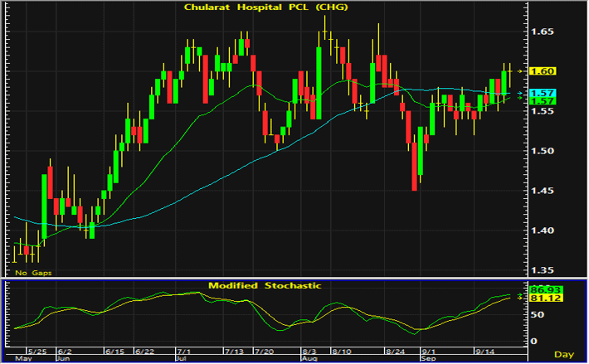
Task: Click the Chularat Hospital PCL (CHG) chart title
Action: coord(265,7)
